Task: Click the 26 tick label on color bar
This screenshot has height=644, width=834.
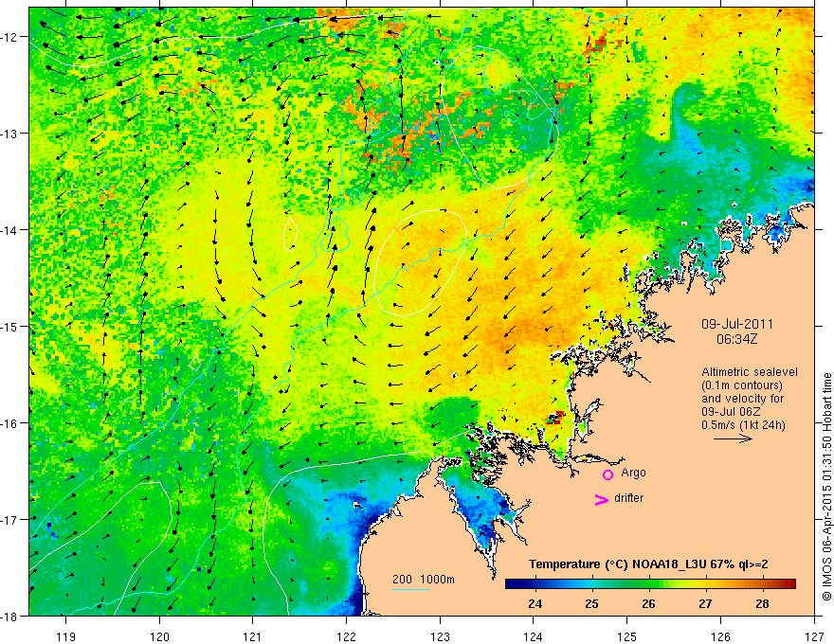Action: pyautogui.click(x=648, y=603)
